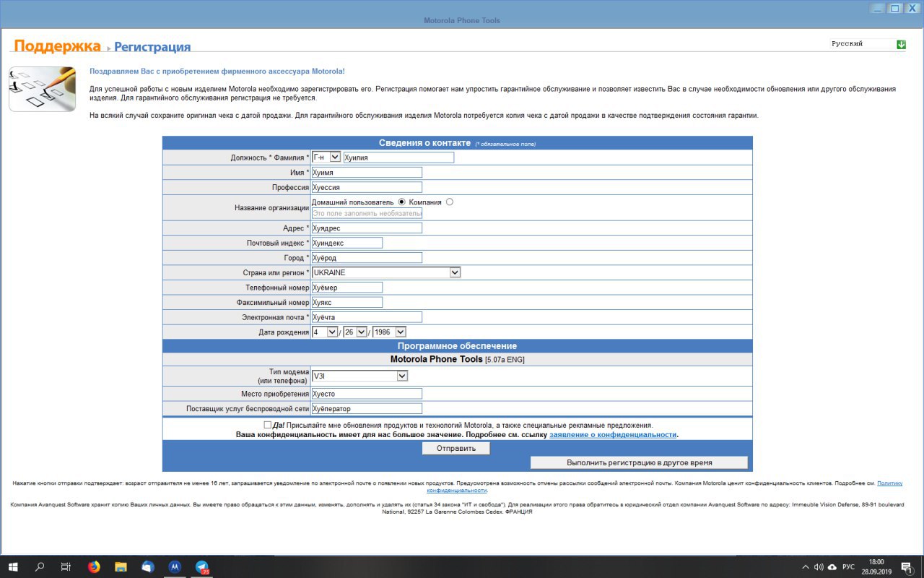The height and width of the screenshot is (578, 924).
Task: Click the organization name placeholder field
Action: point(367,213)
